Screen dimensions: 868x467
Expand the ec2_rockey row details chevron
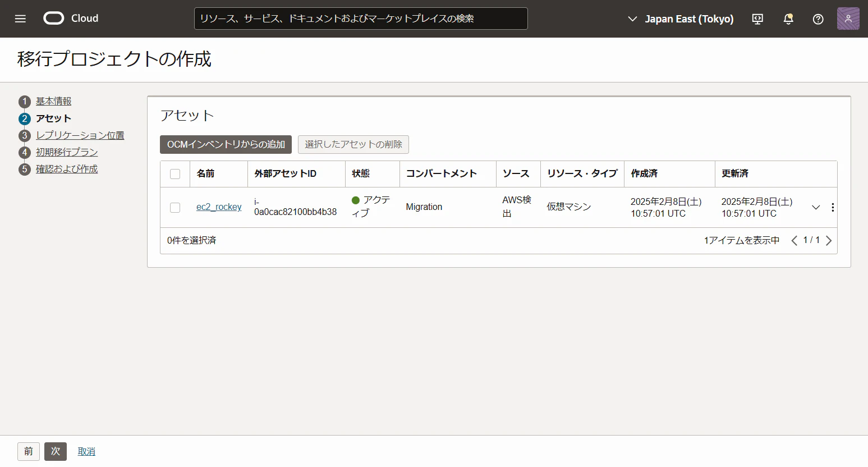tap(816, 207)
